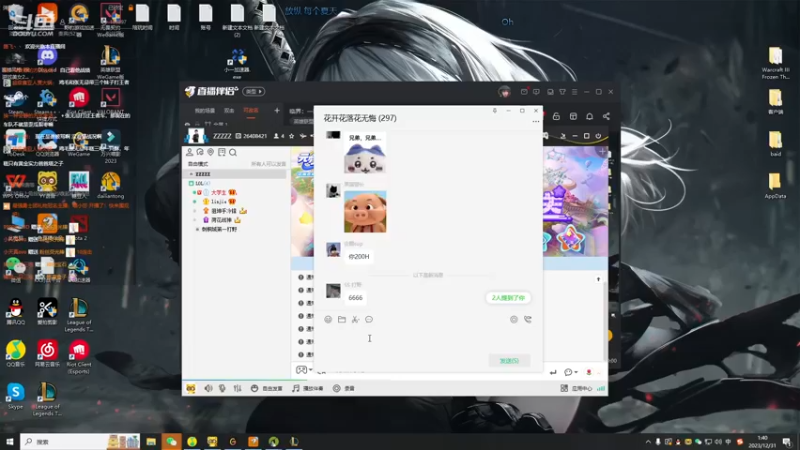Viewport: 800px width, 450px height.
Task: Click the channel ID 26408421
Action: coord(255,136)
